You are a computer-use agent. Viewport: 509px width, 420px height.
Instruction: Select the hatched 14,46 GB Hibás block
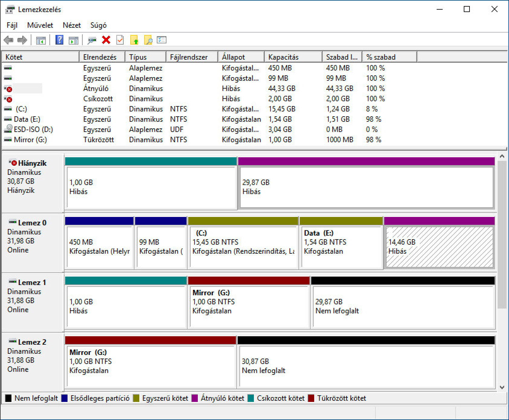pyautogui.click(x=440, y=247)
